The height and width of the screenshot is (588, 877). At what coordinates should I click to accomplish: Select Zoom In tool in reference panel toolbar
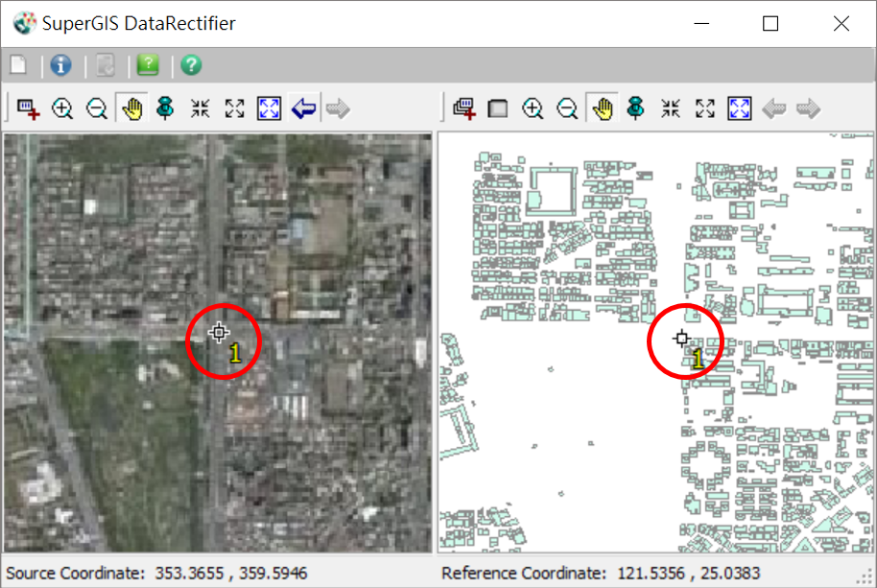(x=533, y=108)
